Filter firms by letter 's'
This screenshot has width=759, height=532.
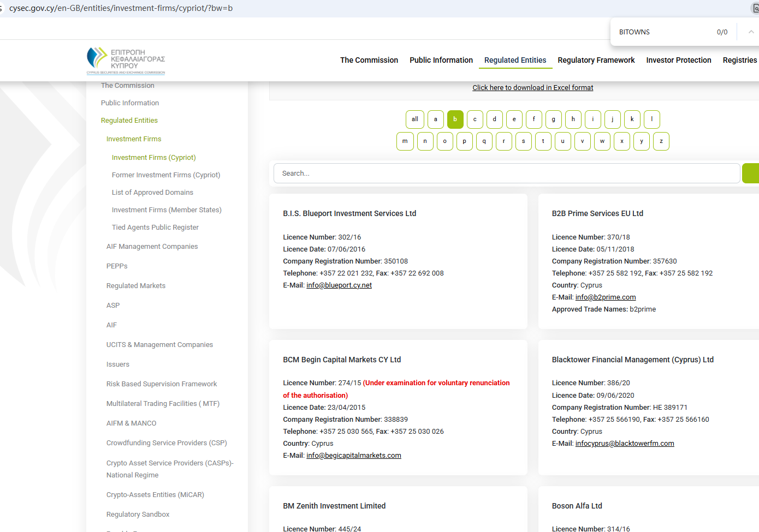[x=523, y=141]
